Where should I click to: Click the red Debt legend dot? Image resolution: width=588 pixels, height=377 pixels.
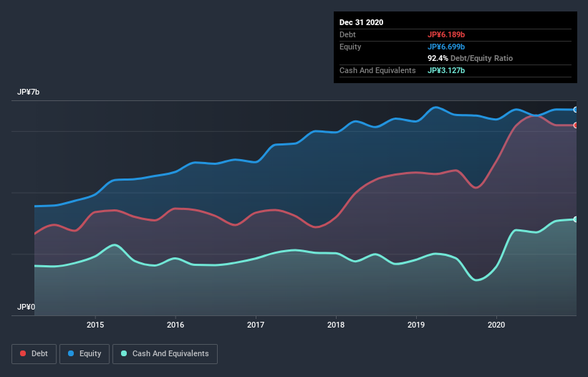tap(23, 353)
